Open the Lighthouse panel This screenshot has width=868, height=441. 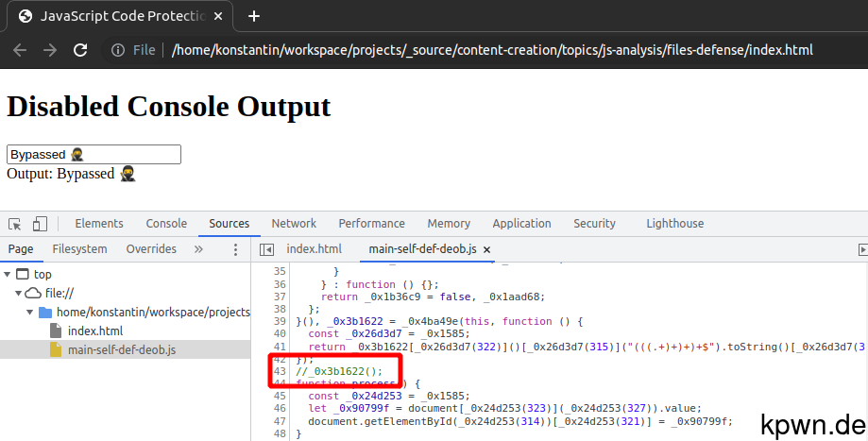(674, 224)
